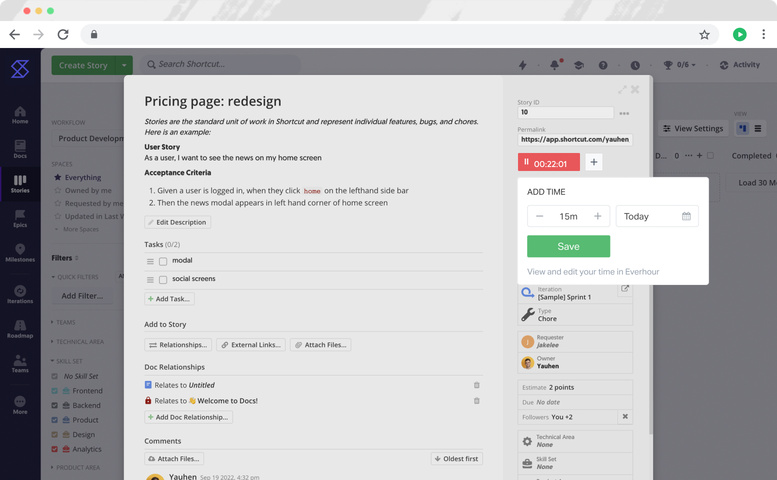
Task: Open browser three-dot menu
Action: coord(763,34)
